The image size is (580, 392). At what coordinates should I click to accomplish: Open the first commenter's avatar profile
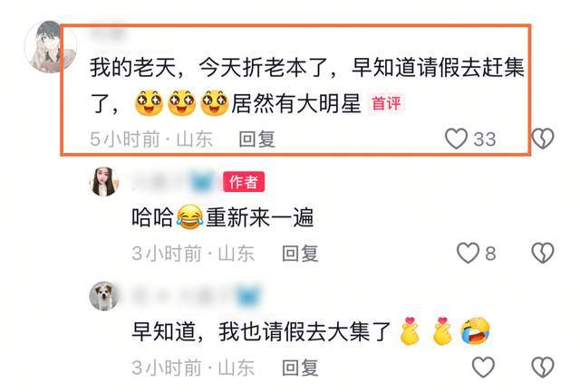point(49,46)
